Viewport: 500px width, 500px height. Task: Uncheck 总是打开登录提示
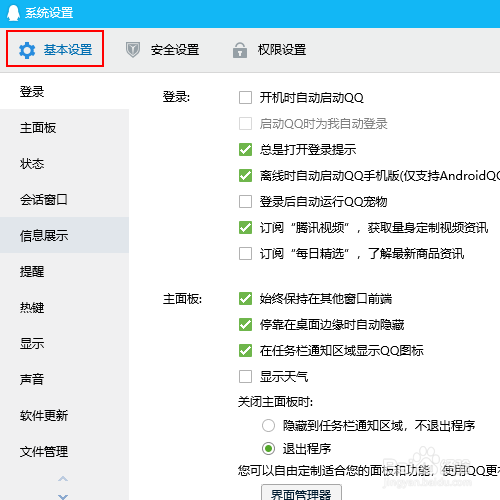pos(245,150)
